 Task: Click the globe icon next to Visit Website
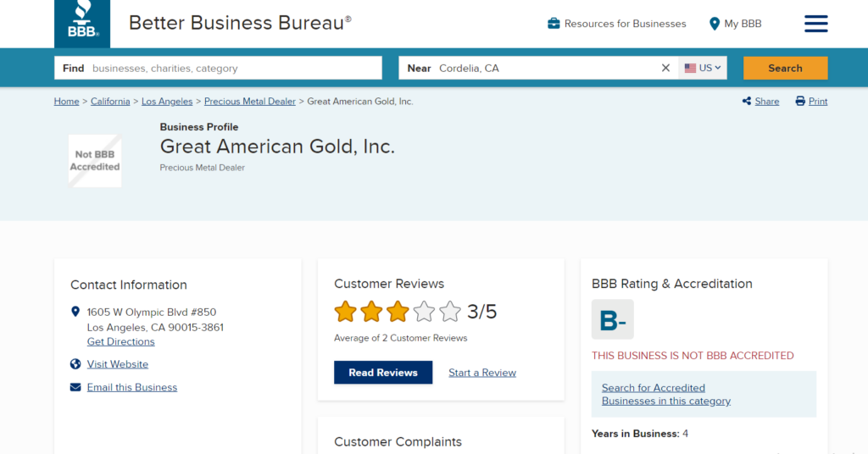[x=75, y=364]
